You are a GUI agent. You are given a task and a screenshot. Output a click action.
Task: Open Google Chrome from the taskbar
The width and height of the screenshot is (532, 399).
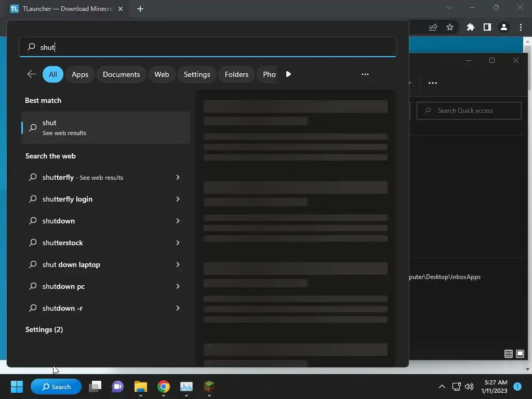[x=164, y=387]
